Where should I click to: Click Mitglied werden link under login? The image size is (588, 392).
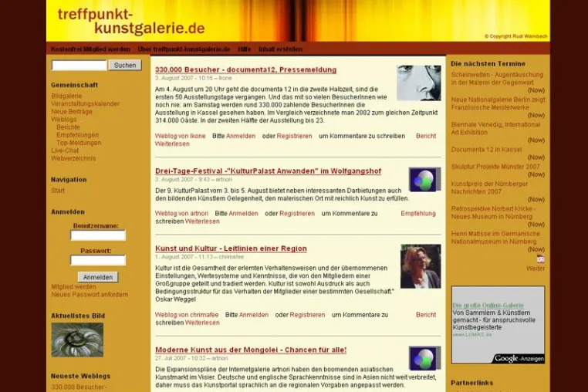pyautogui.click(x=73, y=287)
